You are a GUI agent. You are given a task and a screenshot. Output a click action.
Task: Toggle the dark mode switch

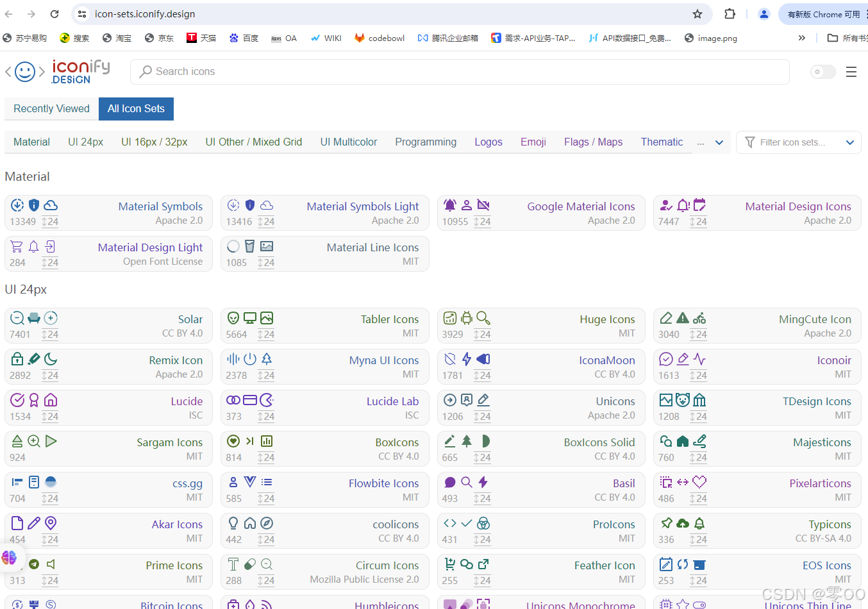pos(822,72)
